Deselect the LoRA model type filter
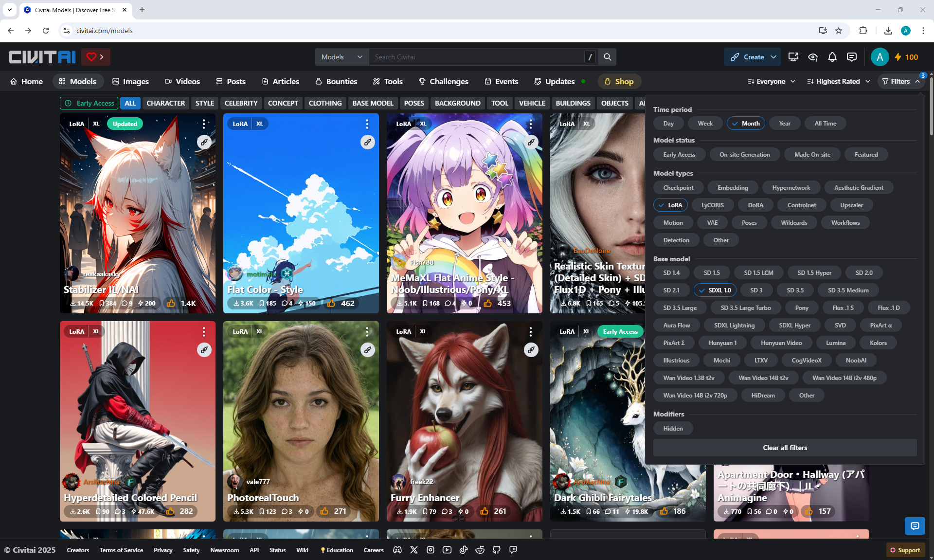 pyautogui.click(x=670, y=205)
